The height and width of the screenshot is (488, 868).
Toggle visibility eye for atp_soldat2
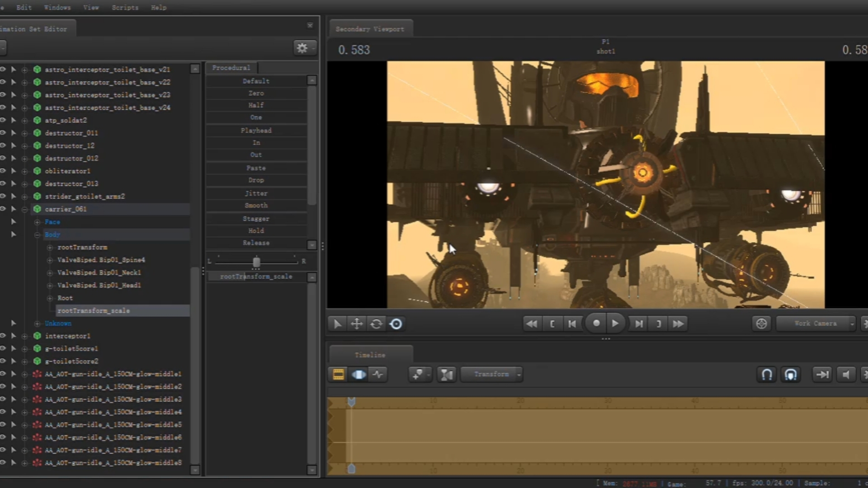(3, 120)
